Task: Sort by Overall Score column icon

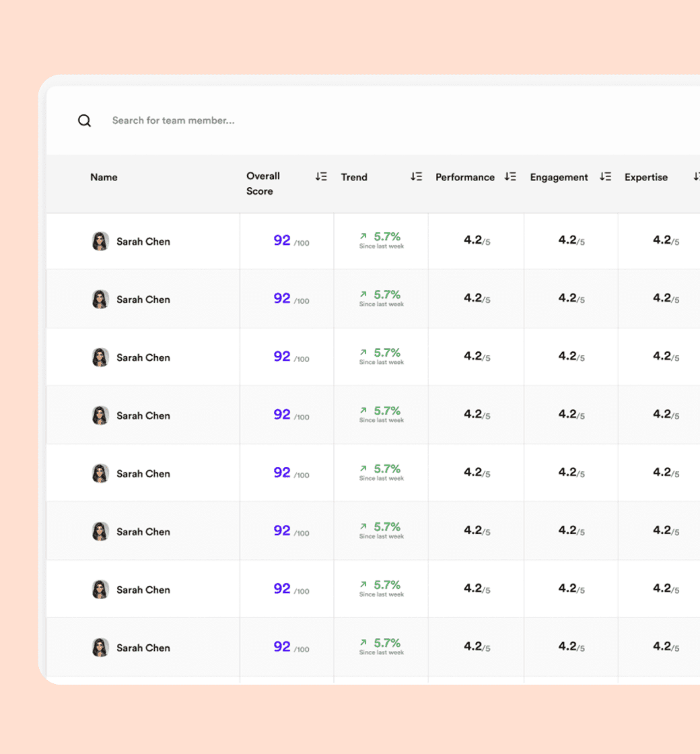Action: (x=321, y=176)
